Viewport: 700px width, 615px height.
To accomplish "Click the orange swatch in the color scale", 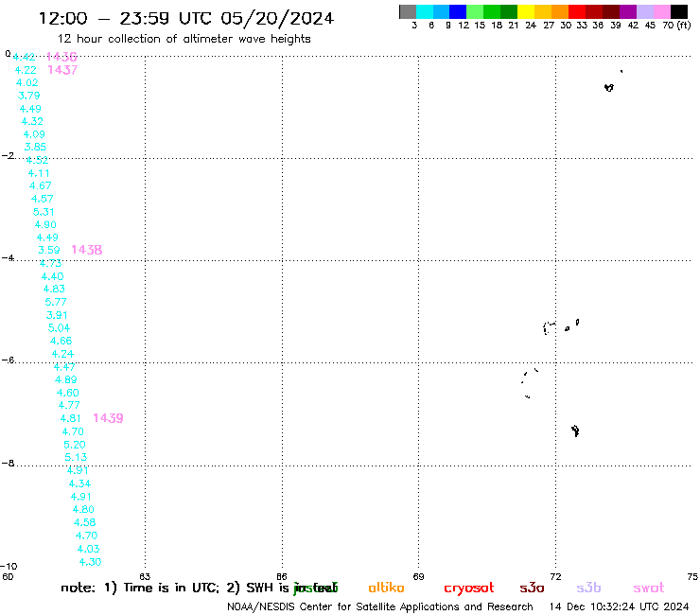I will pos(560,11).
